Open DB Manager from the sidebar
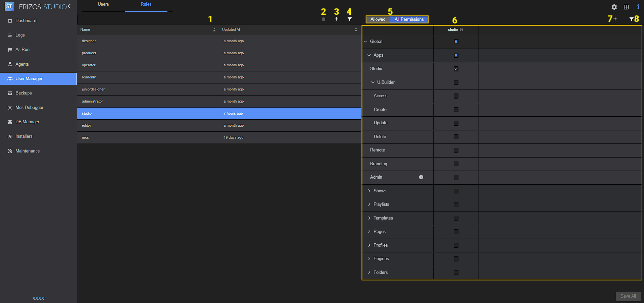Image resolution: width=644 pixels, height=303 pixels. (27, 122)
